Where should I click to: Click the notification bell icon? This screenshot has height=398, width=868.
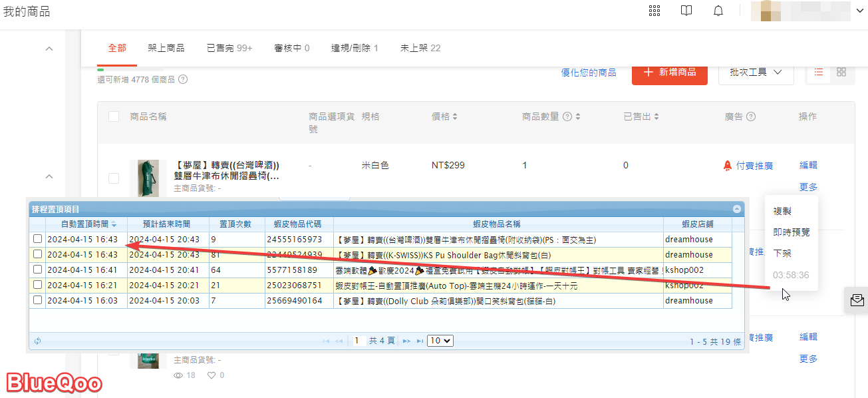(x=718, y=11)
